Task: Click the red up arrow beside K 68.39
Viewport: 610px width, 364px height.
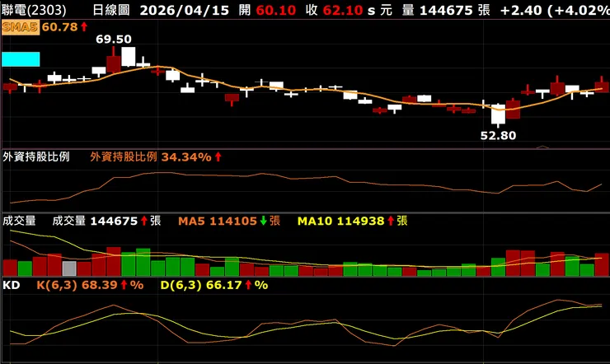Action: (x=124, y=285)
